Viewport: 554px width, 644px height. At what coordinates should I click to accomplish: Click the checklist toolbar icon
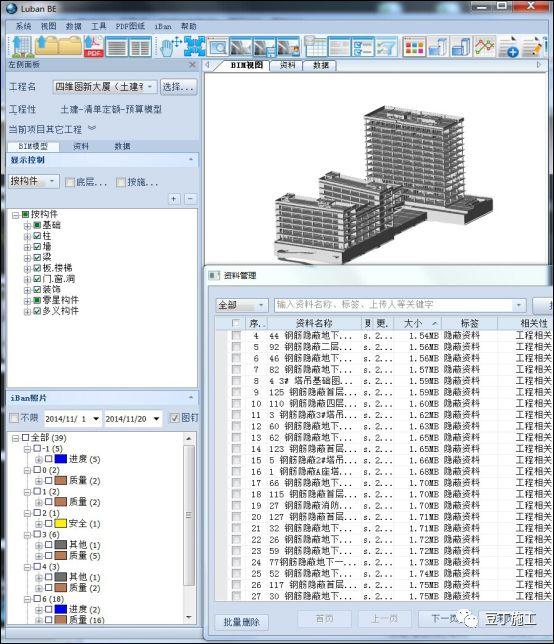[363, 46]
